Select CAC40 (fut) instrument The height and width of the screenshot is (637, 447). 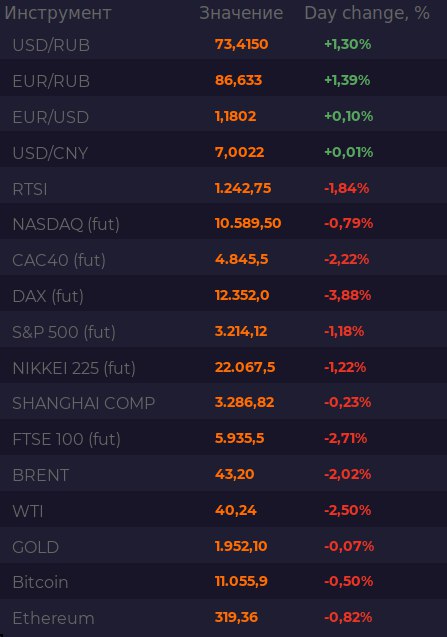click(224, 260)
